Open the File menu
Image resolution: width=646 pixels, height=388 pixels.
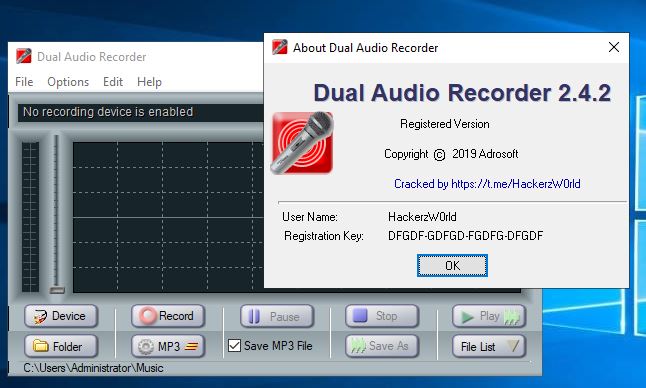point(24,82)
